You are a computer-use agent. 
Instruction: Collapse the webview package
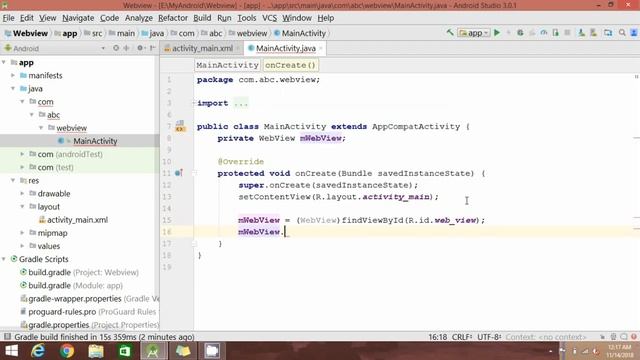(x=41, y=128)
